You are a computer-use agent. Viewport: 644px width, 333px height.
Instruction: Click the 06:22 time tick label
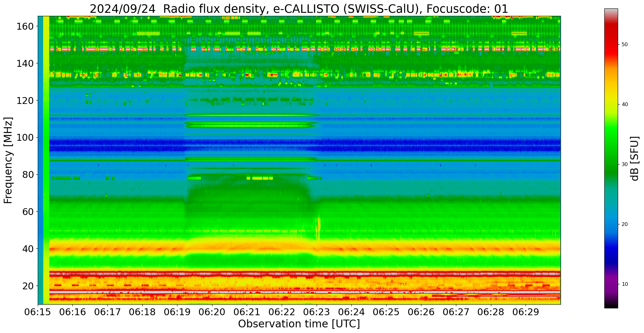tap(282, 312)
